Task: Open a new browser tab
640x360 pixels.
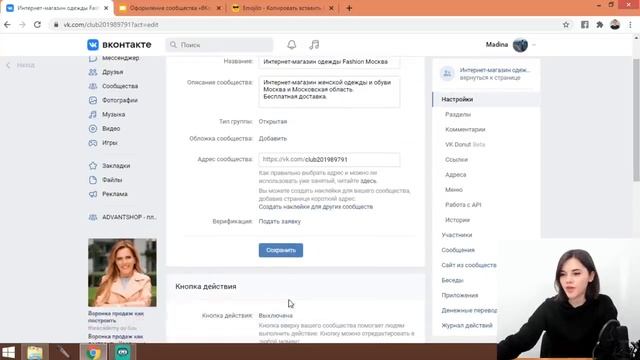Action: (349, 8)
